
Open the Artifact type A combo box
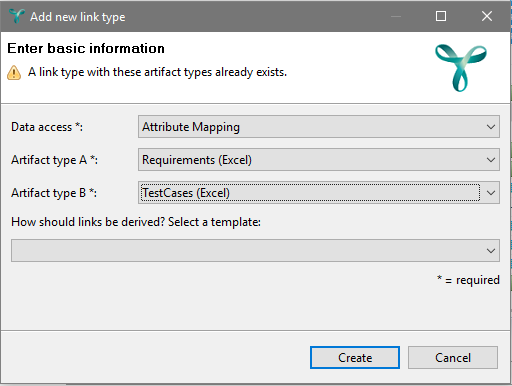319,160
